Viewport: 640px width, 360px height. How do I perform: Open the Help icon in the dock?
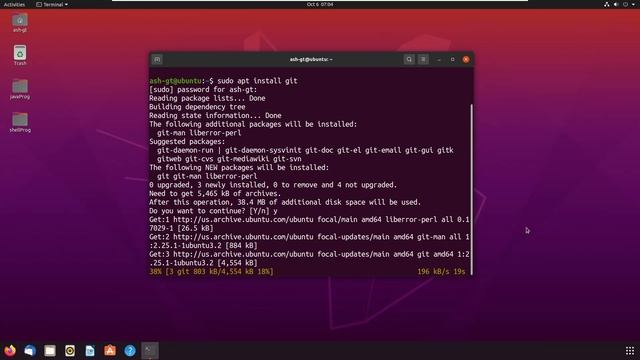point(130,351)
